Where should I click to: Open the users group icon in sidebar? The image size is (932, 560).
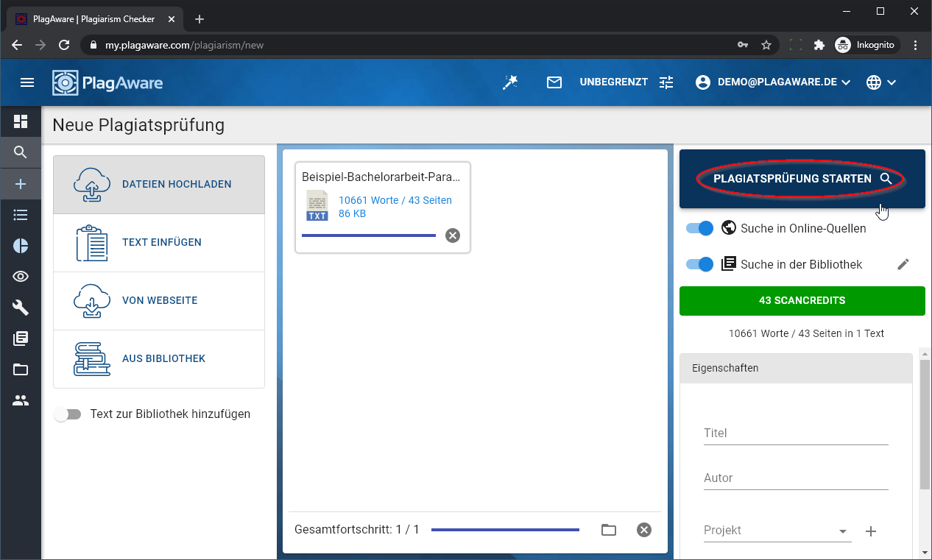(x=21, y=400)
